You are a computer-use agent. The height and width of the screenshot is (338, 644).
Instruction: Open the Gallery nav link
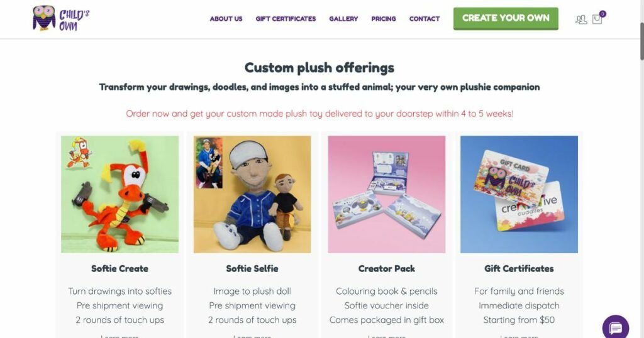(x=343, y=19)
